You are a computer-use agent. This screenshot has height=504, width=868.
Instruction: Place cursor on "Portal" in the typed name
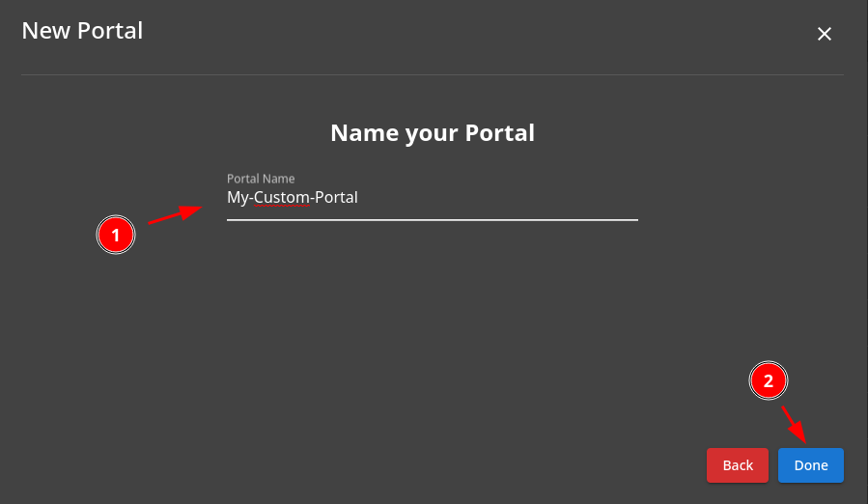[x=336, y=198]
